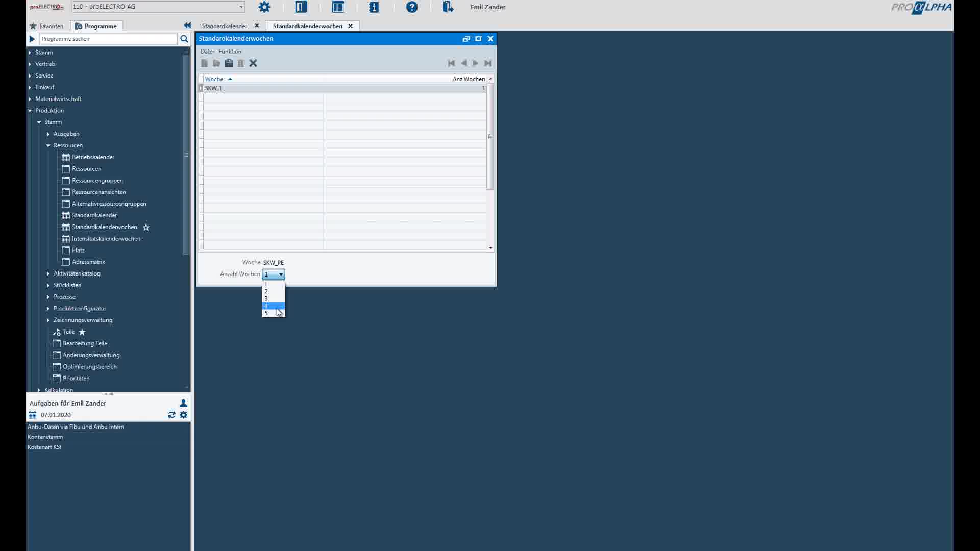Go to next record arrow
Screen dimensions: 980x551
point(475,63)
